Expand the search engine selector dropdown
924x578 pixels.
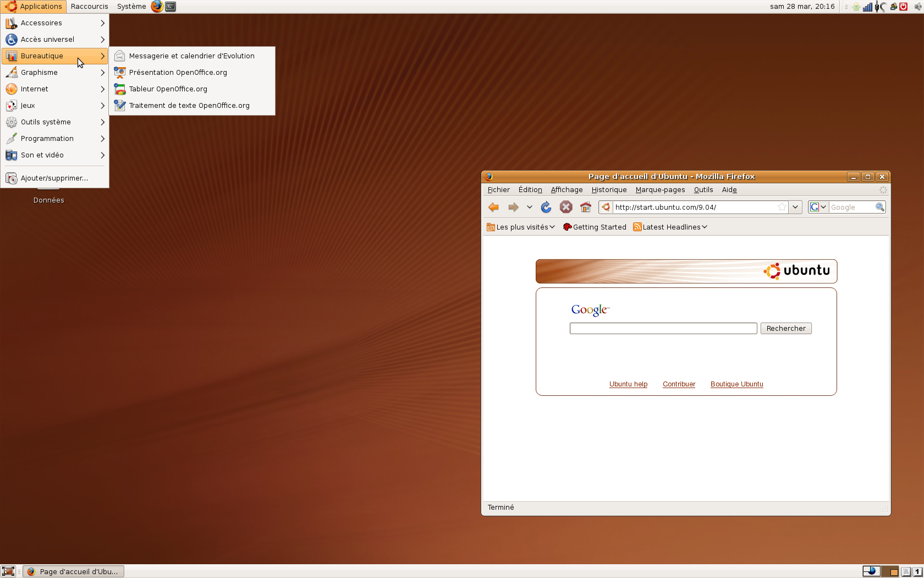[x=818, y=207]
